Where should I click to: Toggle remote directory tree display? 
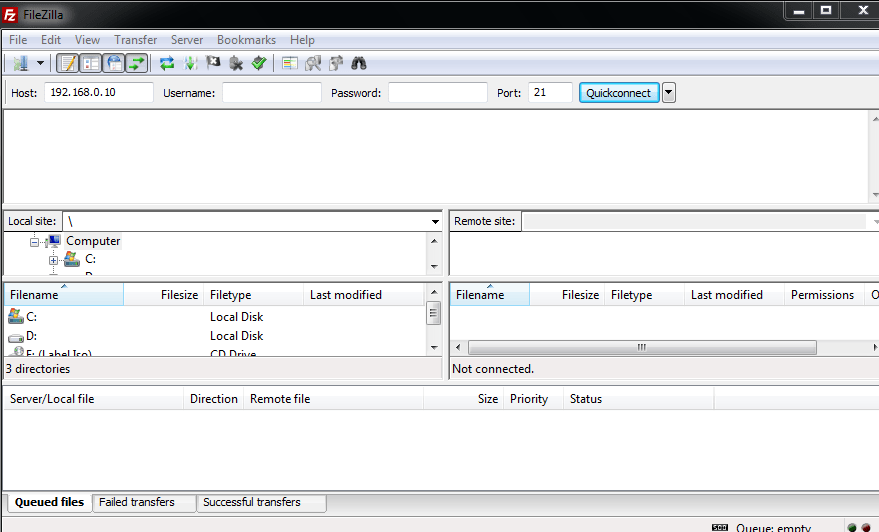[114, 63]
